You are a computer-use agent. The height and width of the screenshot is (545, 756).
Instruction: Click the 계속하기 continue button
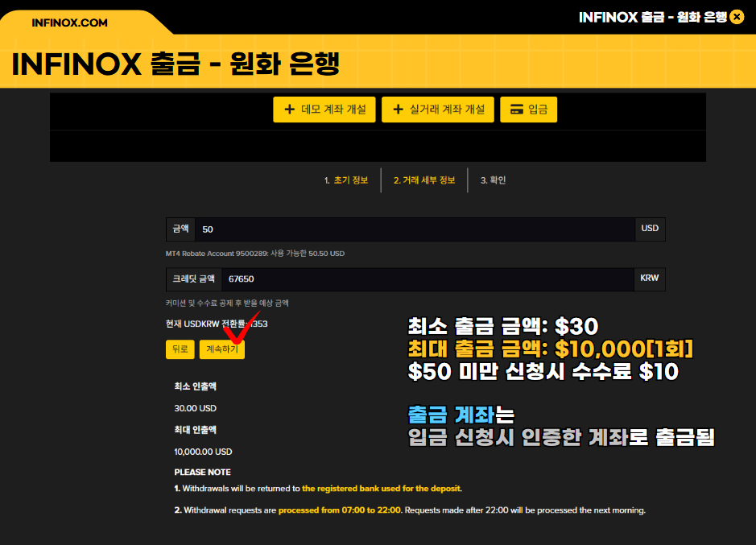222,349
